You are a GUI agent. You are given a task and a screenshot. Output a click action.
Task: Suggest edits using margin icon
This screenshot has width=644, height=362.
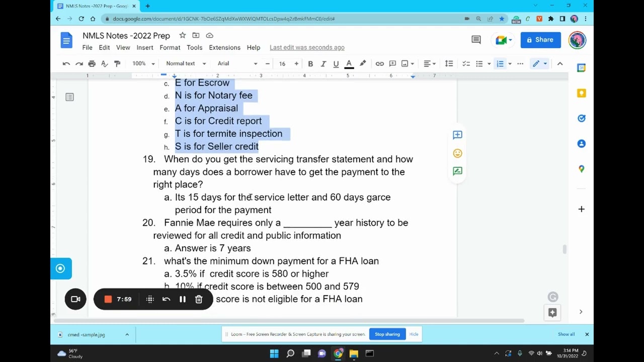pyautogui.click(x=457, y=171)
